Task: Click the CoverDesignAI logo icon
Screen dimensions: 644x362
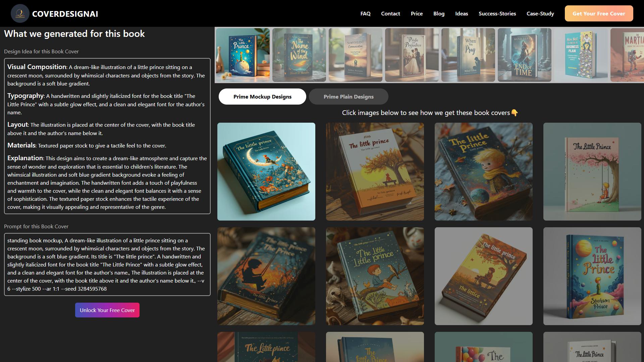Action: click(x=20, y=13)
